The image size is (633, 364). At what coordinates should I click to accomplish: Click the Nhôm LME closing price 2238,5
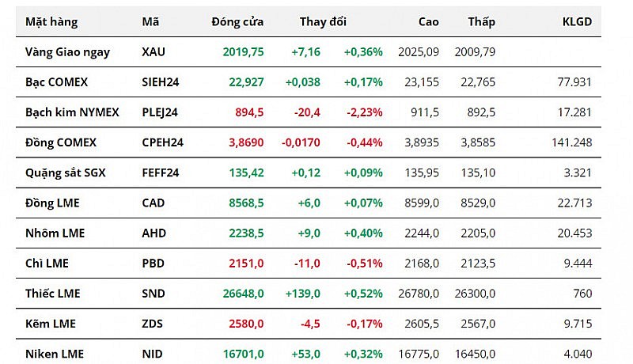(244, 233)
